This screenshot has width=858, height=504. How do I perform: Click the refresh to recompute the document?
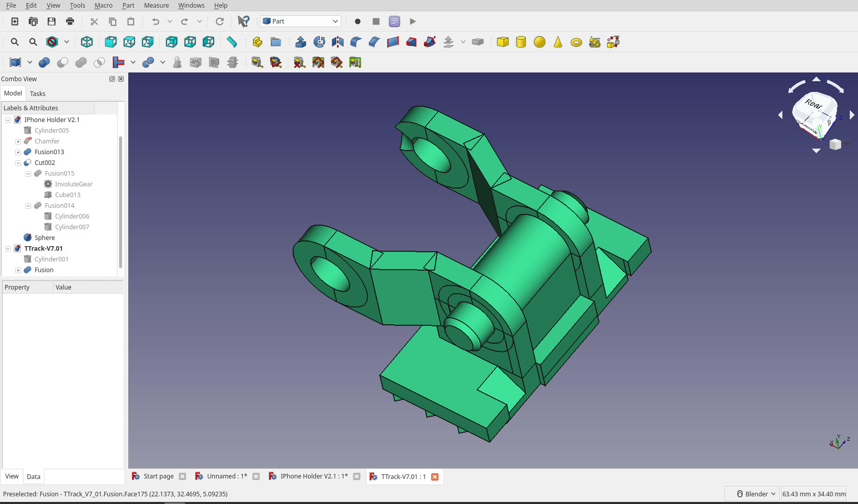[x=220, y=21]
